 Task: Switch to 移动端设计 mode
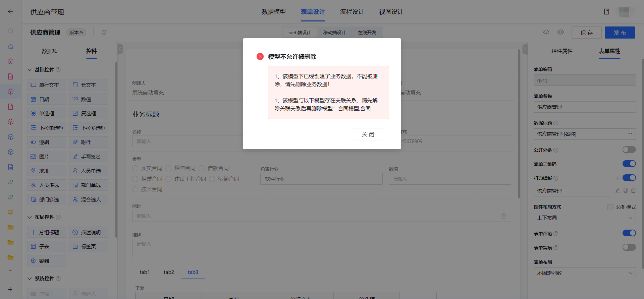(334, 33)
